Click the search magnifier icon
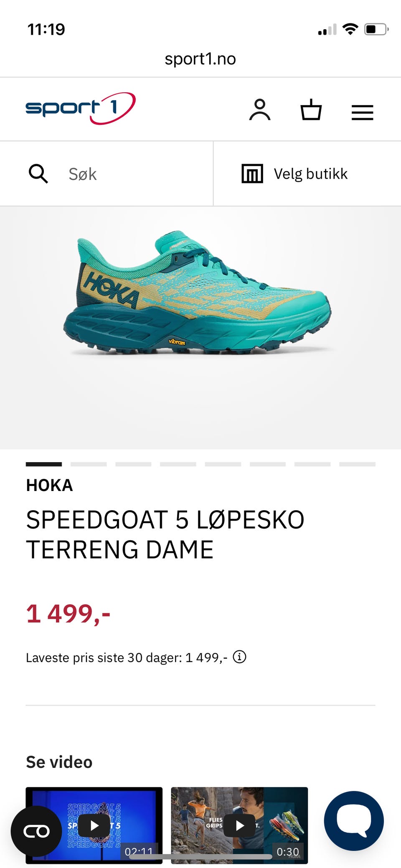 pyautogui.click(x=38, y=174)
